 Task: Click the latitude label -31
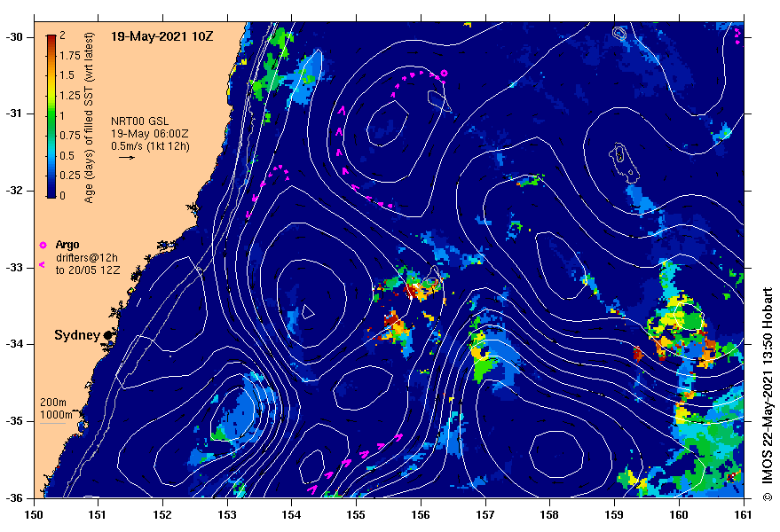pyautogui.click(x=13, y=113)
